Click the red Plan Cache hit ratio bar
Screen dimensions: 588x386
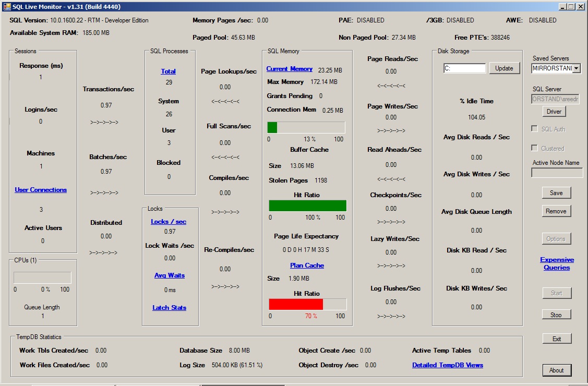pos(296,305)
